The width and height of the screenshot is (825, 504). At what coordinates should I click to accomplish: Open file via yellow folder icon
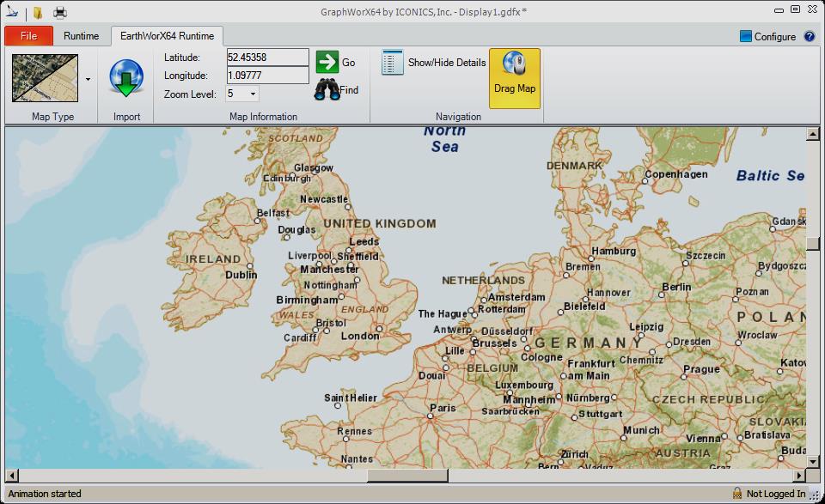[x=37, y=12]
